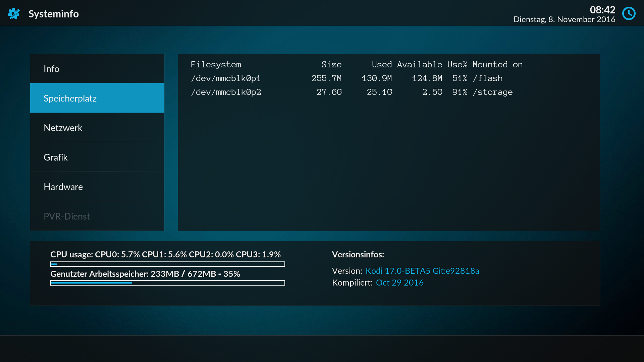Screen dimensions: 644x362
Task: Click the Oct 29 2016 compile date
Action: point(399,283)
